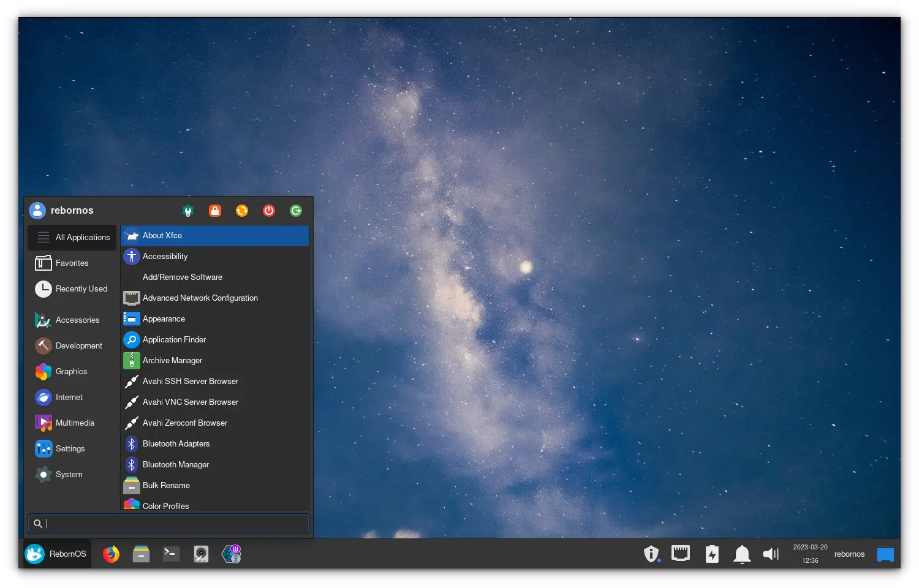Launch Firefox from the taskbar
The image size is (919, 588).
tap(111, 554)
